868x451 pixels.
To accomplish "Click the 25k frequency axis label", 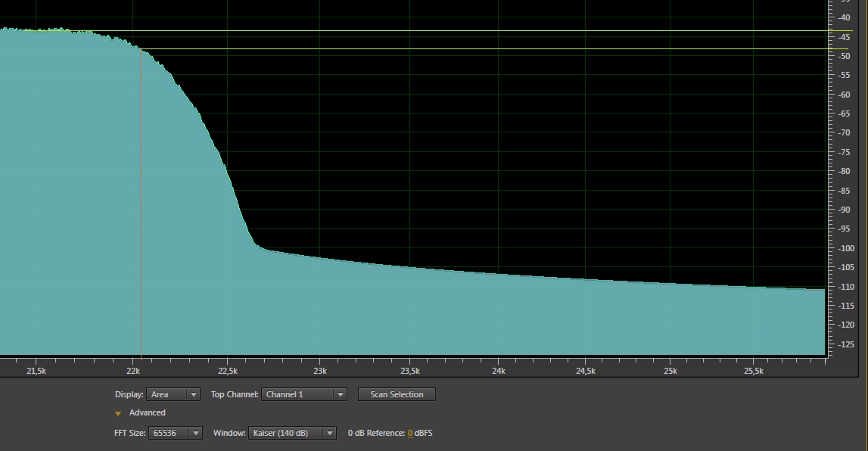I will coord(670,372).
